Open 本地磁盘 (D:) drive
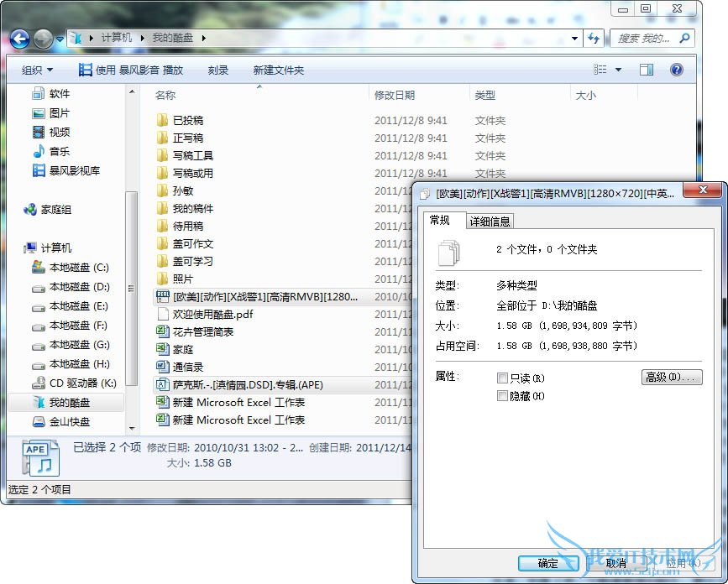Screen dimensions: 728x584 tap(70, 287)
